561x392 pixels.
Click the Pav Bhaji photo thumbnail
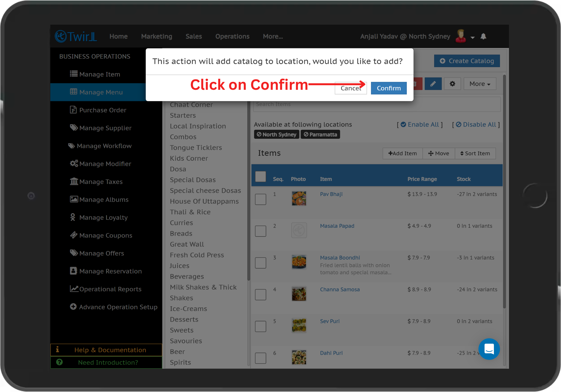[299, 198]
